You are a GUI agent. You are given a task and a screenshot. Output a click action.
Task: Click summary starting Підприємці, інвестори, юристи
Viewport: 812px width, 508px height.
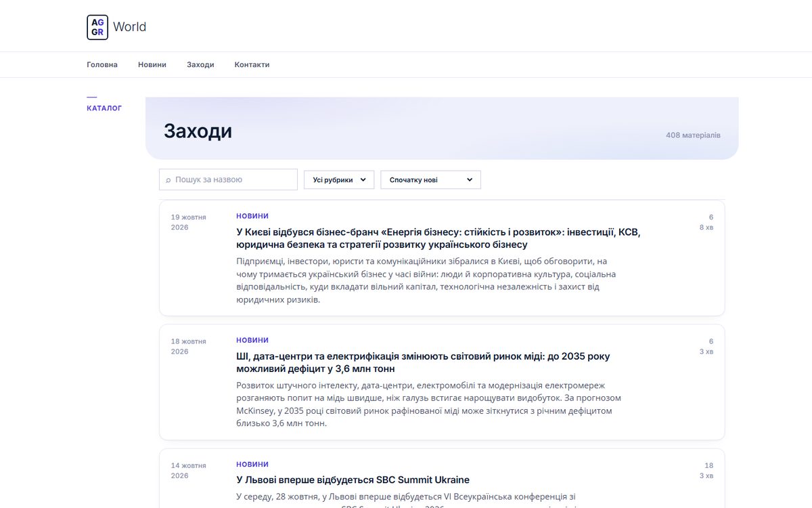(x=426, y=280)
